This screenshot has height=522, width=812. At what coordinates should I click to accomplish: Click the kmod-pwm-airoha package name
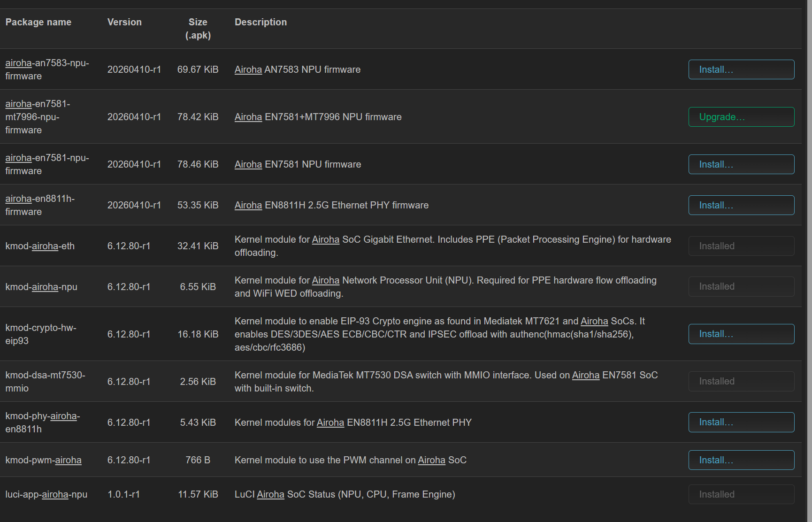click(43, 460)
